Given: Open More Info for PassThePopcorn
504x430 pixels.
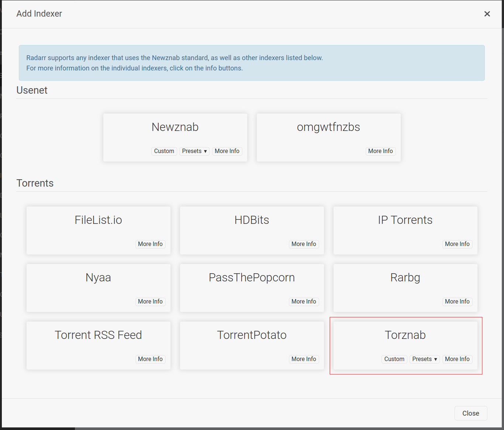Looking at the screenshot, I should [304, 302].
